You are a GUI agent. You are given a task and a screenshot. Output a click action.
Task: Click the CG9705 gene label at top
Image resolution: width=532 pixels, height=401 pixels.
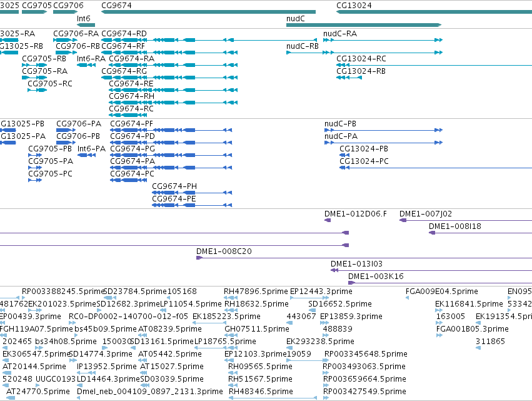[x=37, y=6]
